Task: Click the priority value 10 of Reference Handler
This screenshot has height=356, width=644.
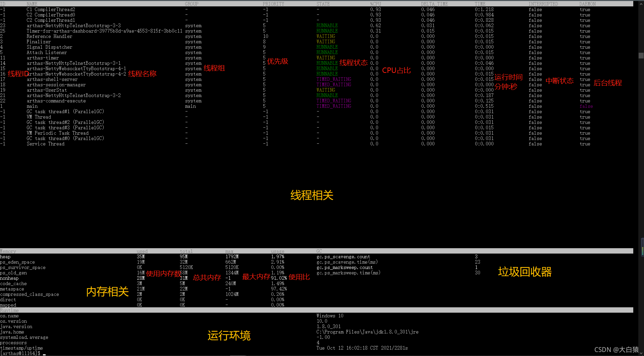Action: coord(265,36)
